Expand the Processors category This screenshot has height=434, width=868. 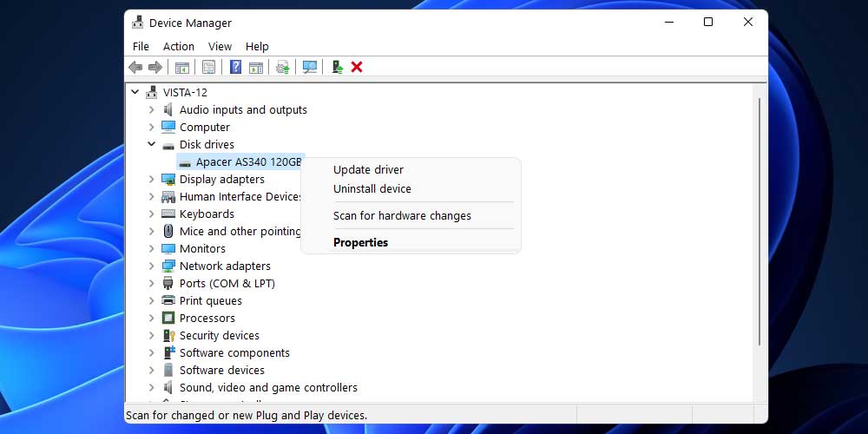(x=152, y=318)
